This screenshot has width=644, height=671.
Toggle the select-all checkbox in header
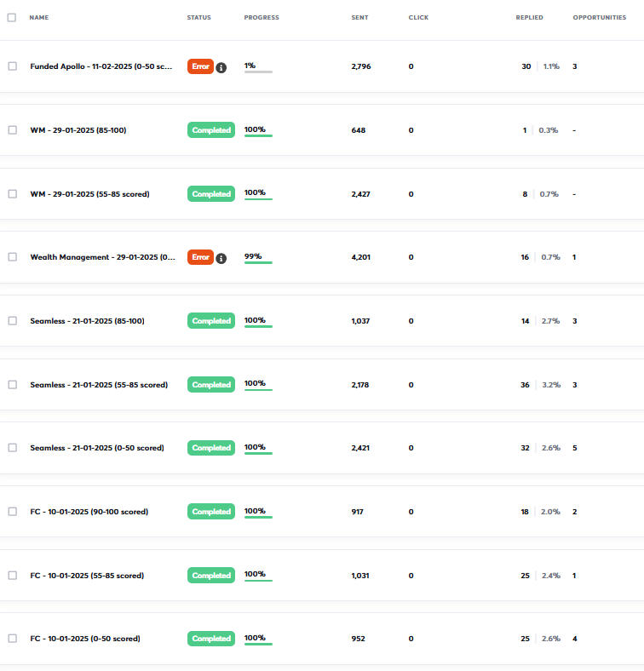click(11, 17)
